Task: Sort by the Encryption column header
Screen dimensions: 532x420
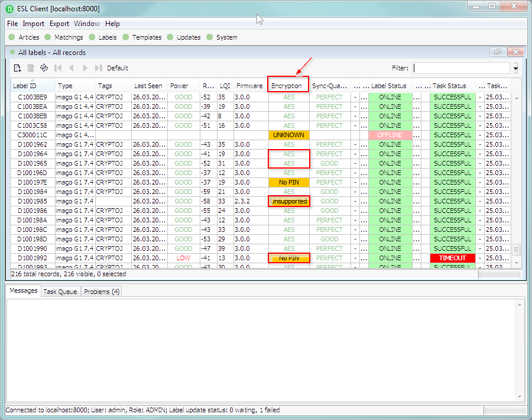Action: tap(288, 86)
